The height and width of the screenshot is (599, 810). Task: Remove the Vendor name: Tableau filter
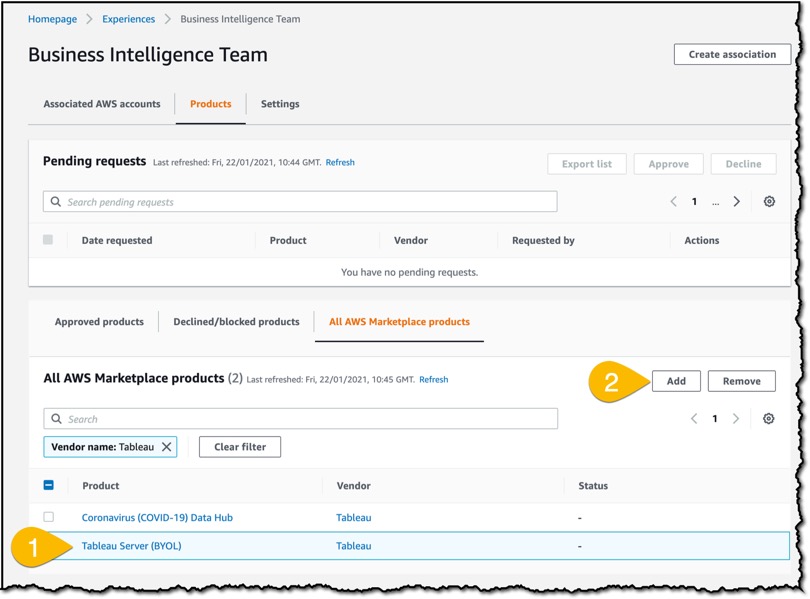[166, 447]
